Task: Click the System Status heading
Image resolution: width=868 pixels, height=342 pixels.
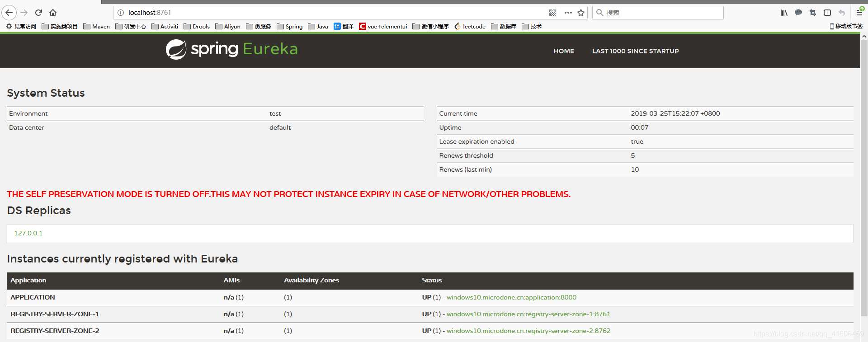Action: click(x=46, y=93)
